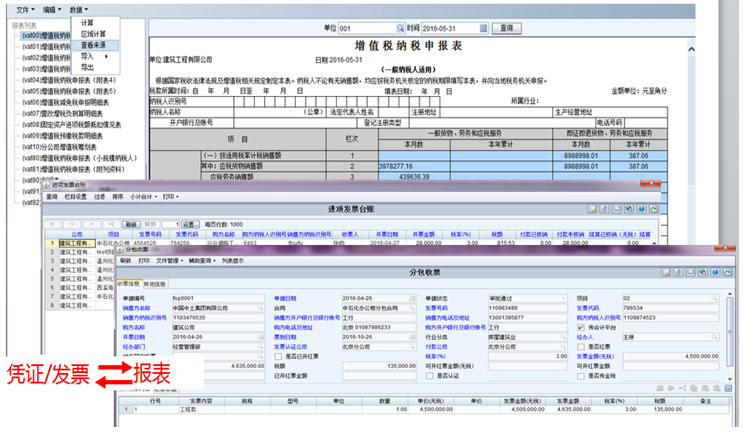This screenshot has height=433, width=747.
Task: Click the 分包收票 form's vertical scrollbar
Action: pos(729,332)
